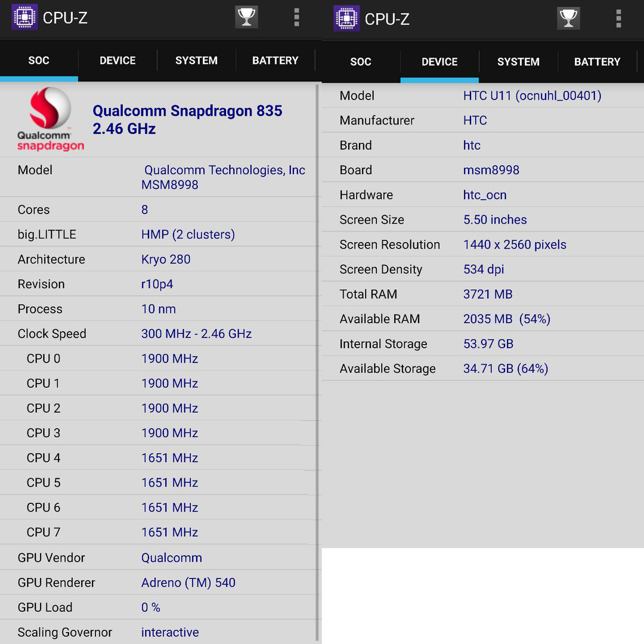Open SYSTEM tab in right screen
Viewport: 644px width, 644px height.
pos(518,61)
